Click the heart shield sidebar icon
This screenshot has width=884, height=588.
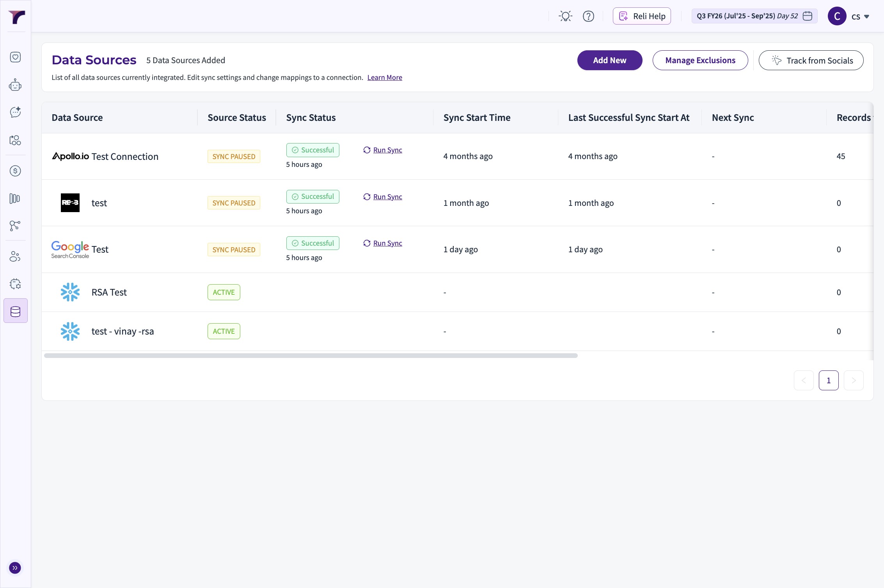click(x=15, y=57)
